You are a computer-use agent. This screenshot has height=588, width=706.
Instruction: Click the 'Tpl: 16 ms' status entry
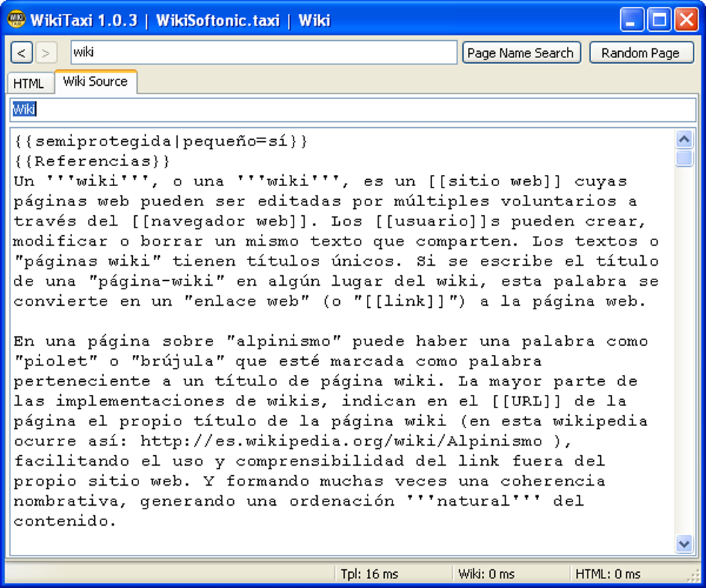[x=369, y=574]
